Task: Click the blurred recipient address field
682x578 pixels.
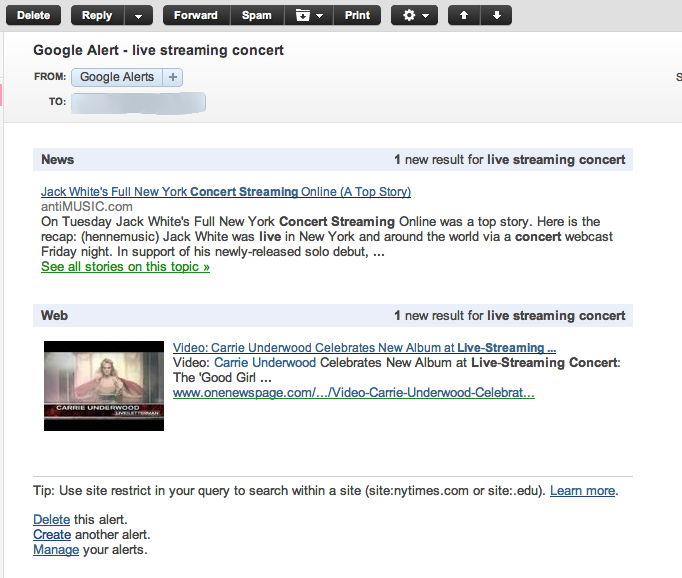Action: click(138, 103)
